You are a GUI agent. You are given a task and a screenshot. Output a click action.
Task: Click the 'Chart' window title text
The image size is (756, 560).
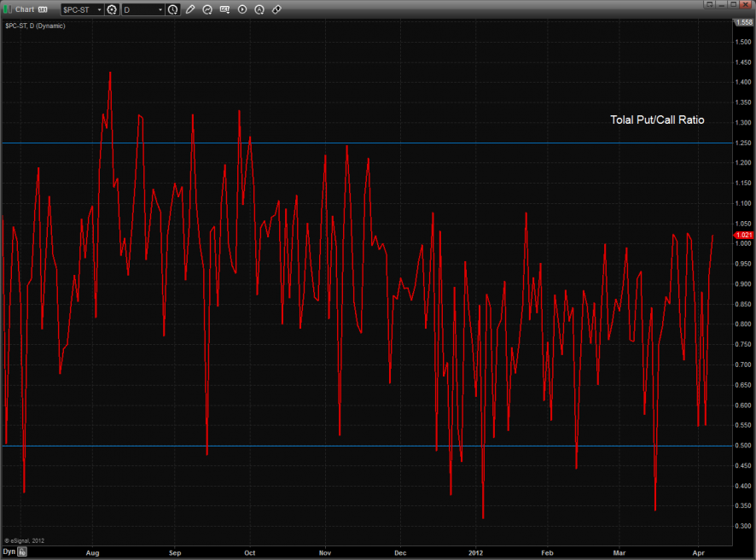[25, 9]
